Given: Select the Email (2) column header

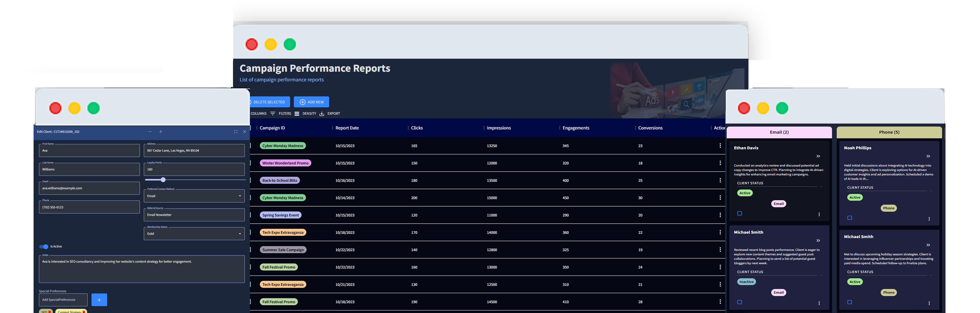Looking at the screenshot, I should (x=779, y=132).
